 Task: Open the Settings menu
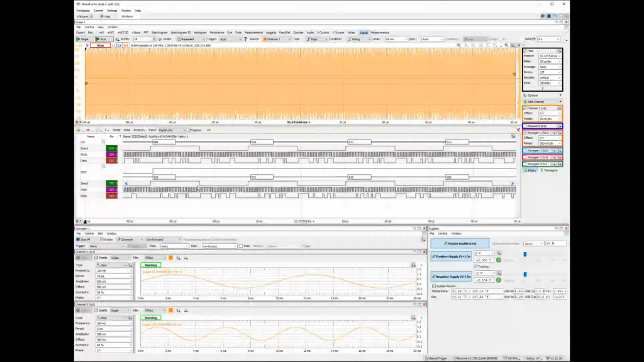pos(112,11)
